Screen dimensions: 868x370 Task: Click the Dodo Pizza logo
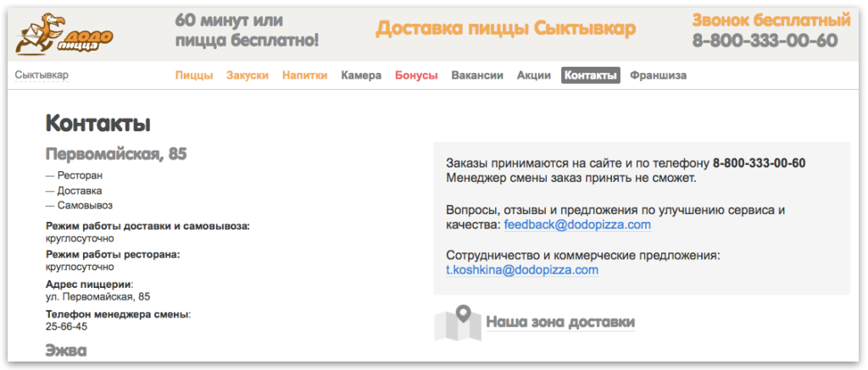coord(64,34)
